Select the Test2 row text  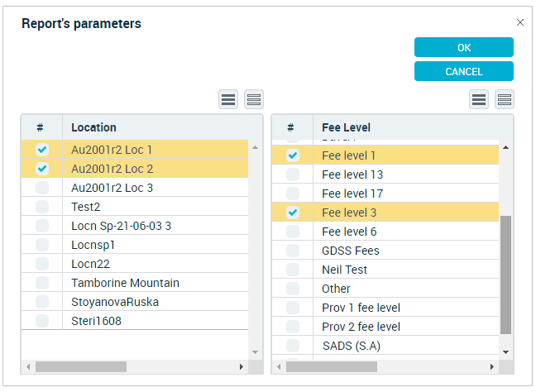click(x=86, y=207)
